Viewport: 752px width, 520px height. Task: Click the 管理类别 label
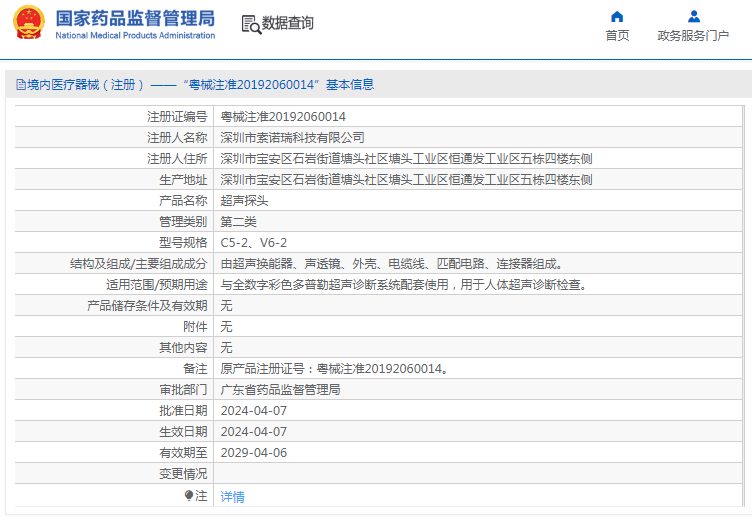click(x=183, y=222)
